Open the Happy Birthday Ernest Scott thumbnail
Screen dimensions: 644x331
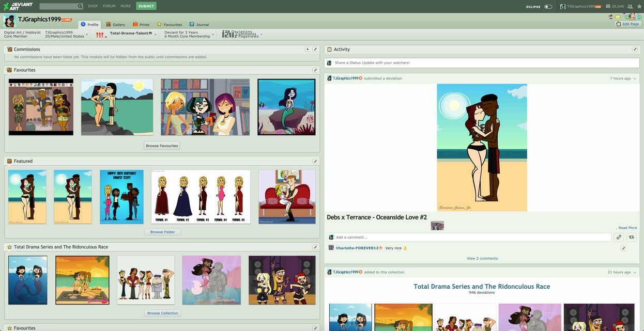pyautogui.click(x=121, y=197)
